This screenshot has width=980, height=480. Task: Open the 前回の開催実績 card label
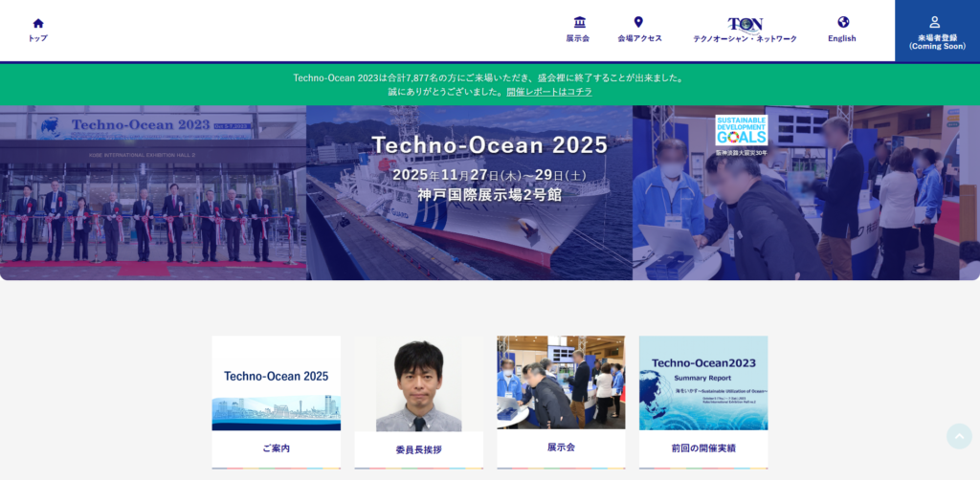coord(703,448)
